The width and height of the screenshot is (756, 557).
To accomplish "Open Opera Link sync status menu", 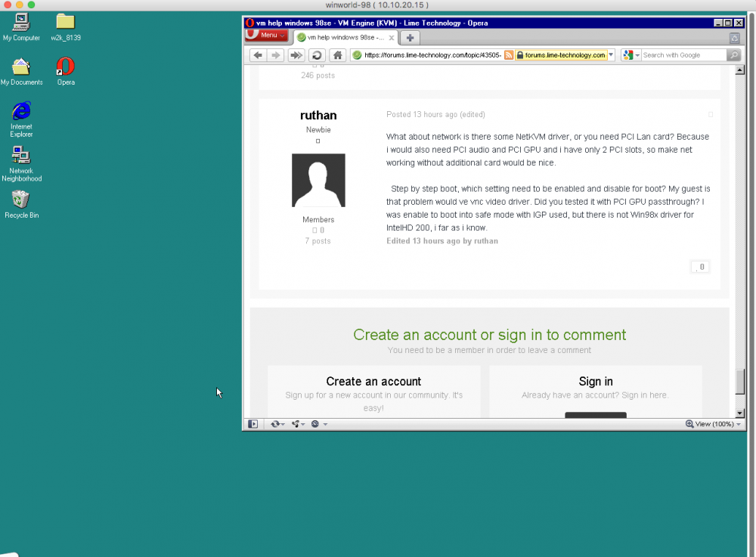I will [x=277, y=424].
